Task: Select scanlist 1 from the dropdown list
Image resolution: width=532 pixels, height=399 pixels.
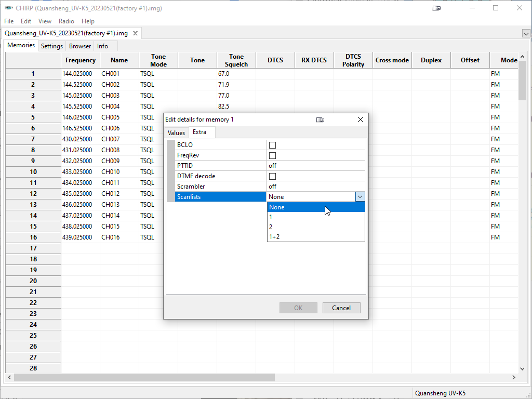Action: click(x=316, y=217)
